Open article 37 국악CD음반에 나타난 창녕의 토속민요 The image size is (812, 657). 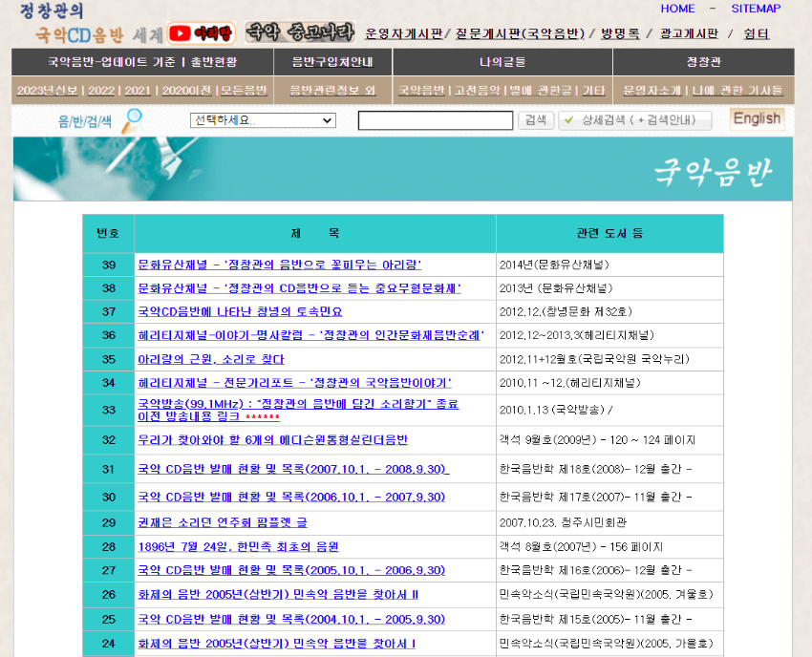click(x=240, y=311)
